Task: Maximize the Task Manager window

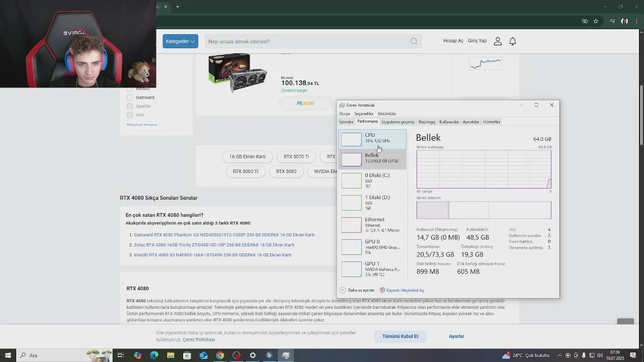Action: point(536,105)
